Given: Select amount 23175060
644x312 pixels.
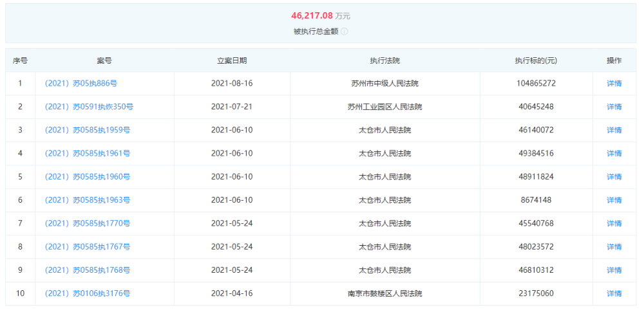Looking at the screenshot, I should click(536, 294).
